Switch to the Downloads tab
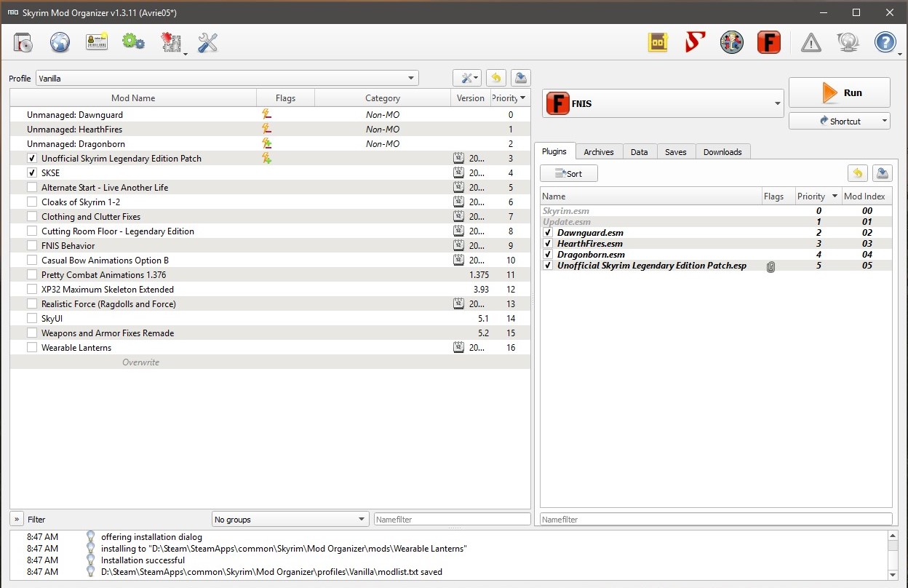Image resolution: width=908 pixels, height=588 pixels. click(722, 151)
